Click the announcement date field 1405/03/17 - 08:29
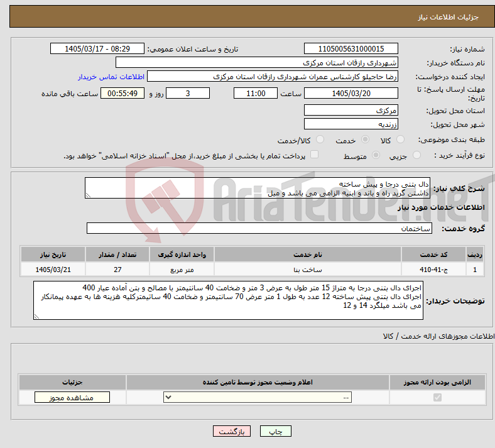 (x=97, y=48)
